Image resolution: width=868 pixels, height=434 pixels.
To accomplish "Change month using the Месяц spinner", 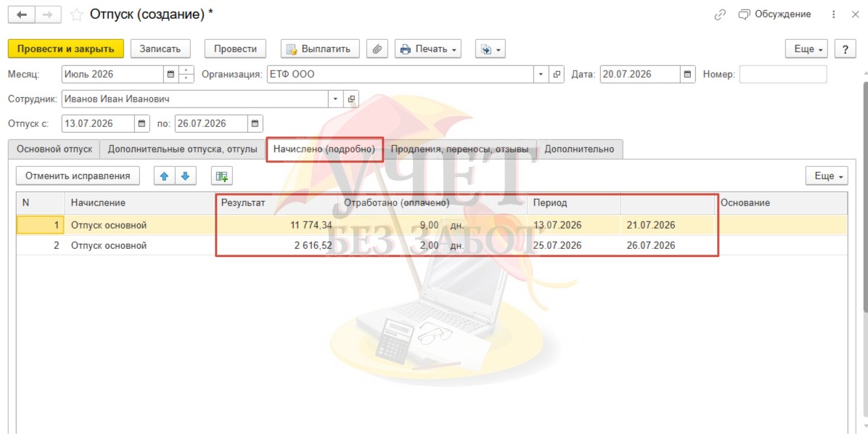I will pos(187,74).
